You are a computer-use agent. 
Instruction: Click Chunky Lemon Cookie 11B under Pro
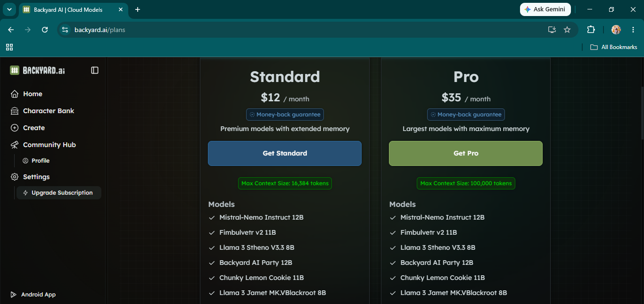(x=443, y=278)
